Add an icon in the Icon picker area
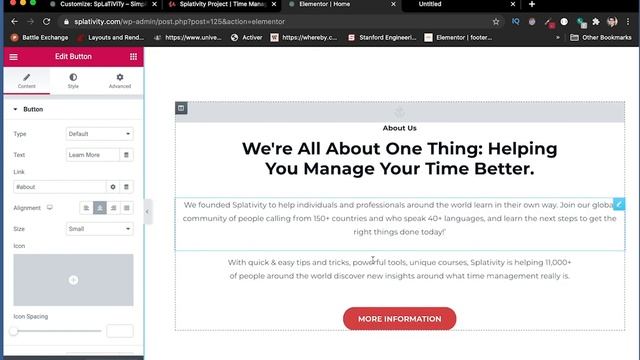The image size is (640, 360). pos(73,280)
